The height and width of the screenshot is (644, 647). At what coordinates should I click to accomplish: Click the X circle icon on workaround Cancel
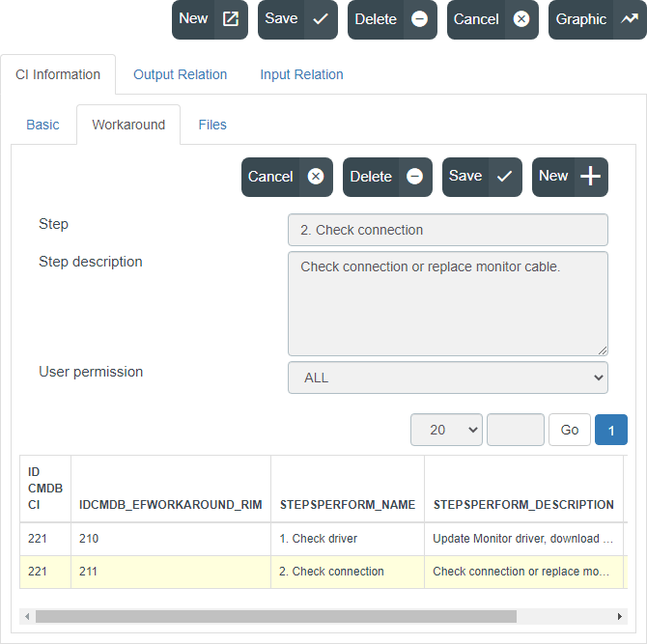click(316, 177)
